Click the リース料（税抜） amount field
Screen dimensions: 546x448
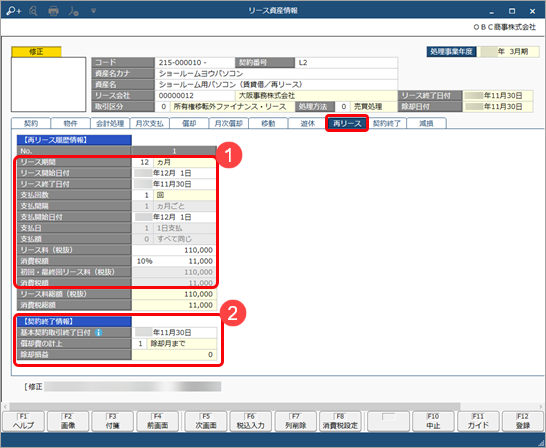coord(174,250)
